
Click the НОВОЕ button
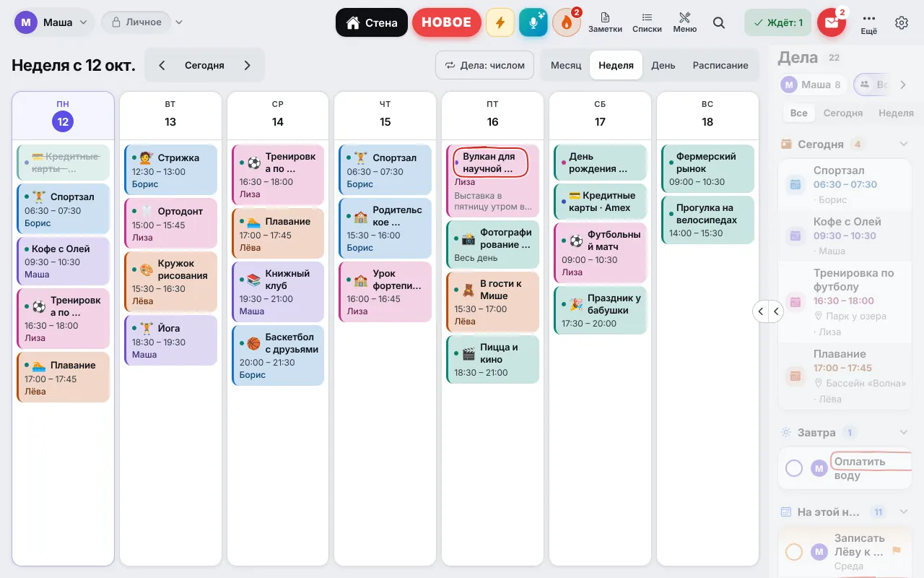(447, 22)
